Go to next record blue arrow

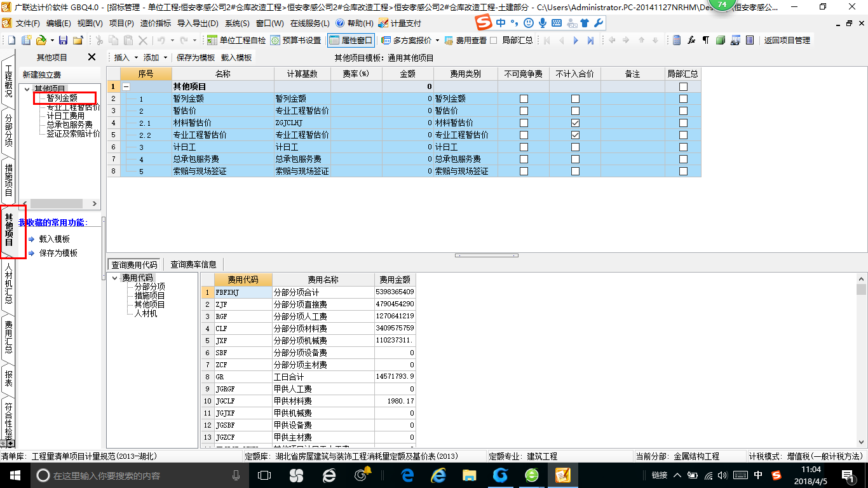(576, 40)
